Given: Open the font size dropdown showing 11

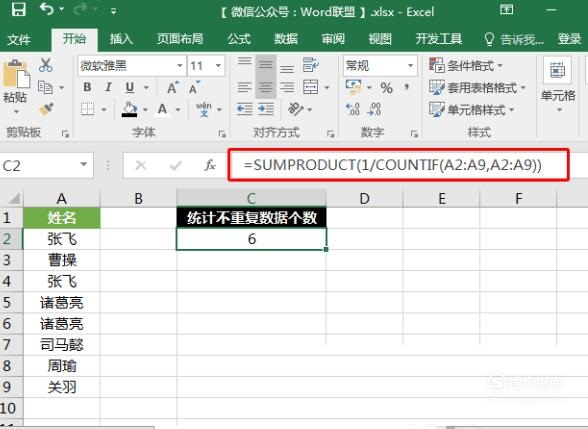Looking at the screenshot, I should tap(218, 66).
